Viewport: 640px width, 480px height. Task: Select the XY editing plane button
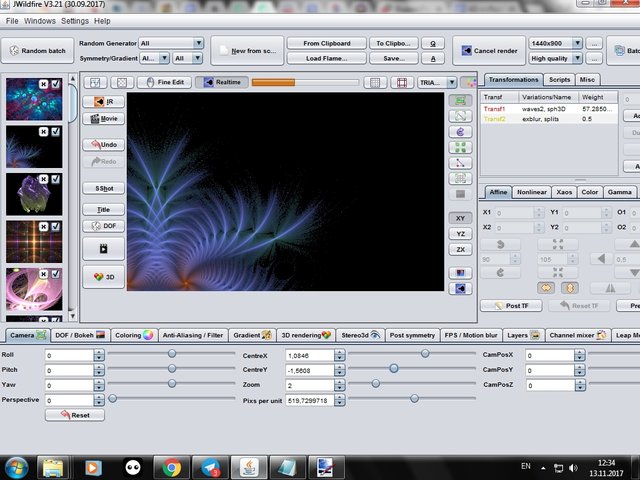tap(461, 217)
